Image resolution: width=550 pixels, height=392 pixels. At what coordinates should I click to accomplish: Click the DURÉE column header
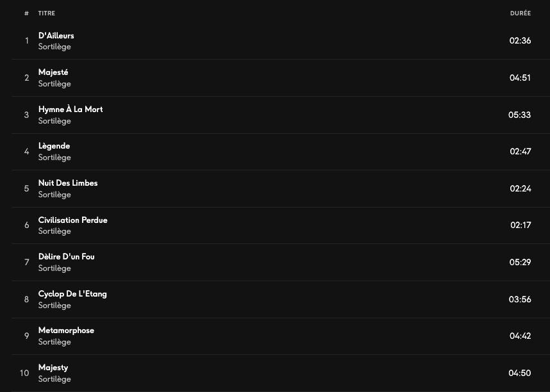pos(520,13)
